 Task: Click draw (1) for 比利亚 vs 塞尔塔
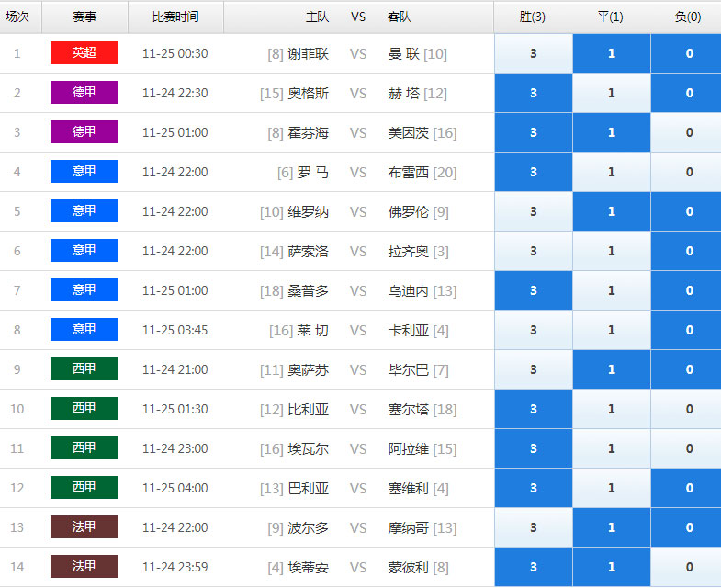612,410
